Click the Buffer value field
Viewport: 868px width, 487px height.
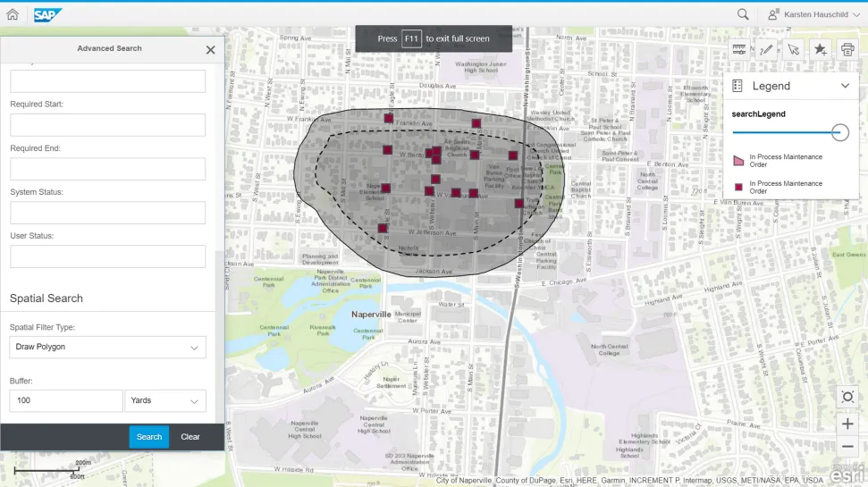(66, 400)
